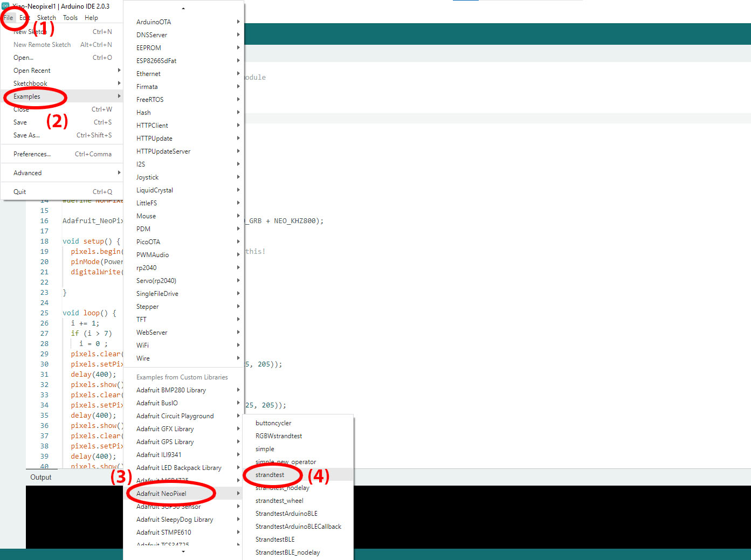Select LittleFS examples entry
Viewport: 751px width, 560px height.
[183, 203]
